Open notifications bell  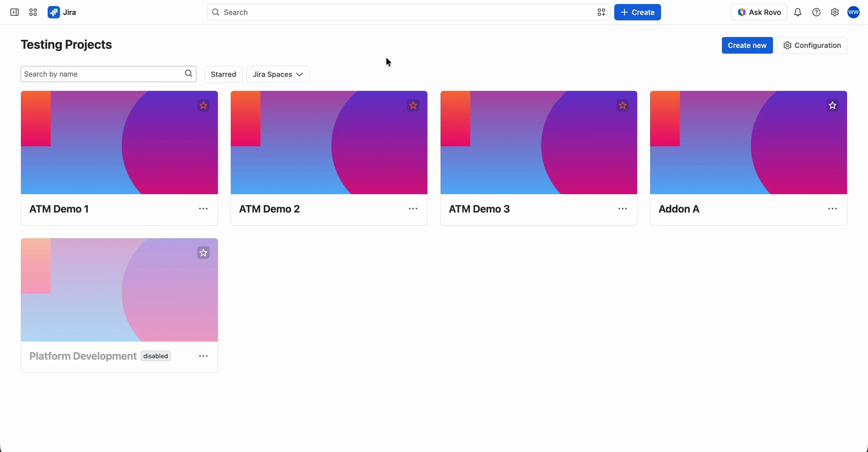coord(798,12)
